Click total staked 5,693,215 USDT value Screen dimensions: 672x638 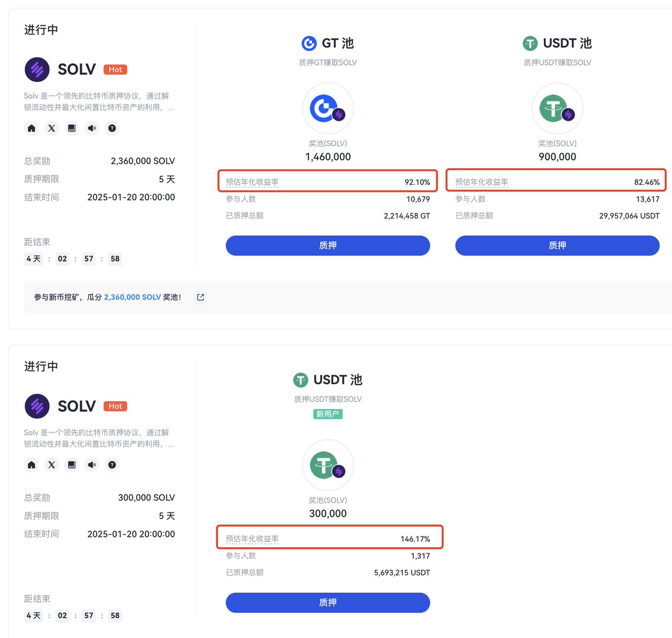tap(402, 572)
